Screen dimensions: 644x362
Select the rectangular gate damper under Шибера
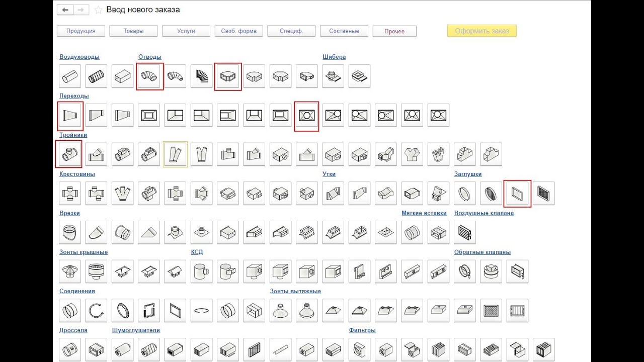(x=359, y=76)
